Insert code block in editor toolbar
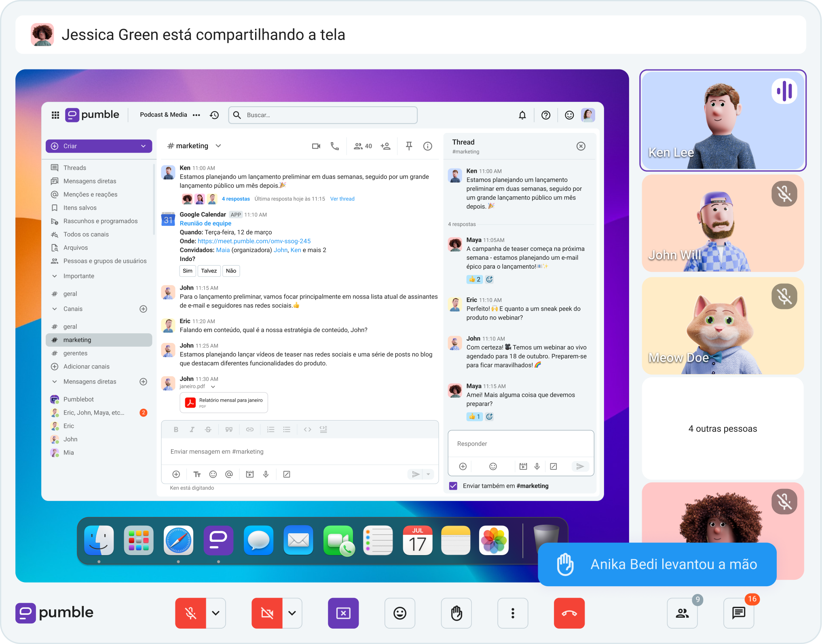The height and width of the screenshot is (644, 822). (x=323, y=429)
